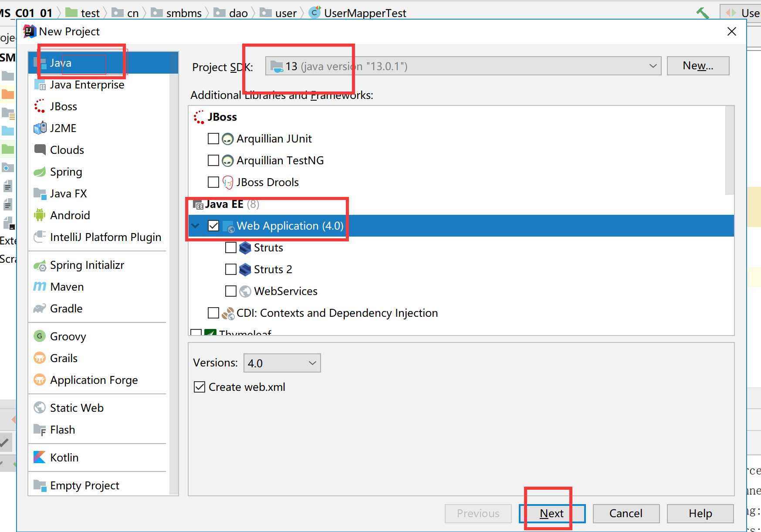Open the Project SDK dropdown

point(463,66)
